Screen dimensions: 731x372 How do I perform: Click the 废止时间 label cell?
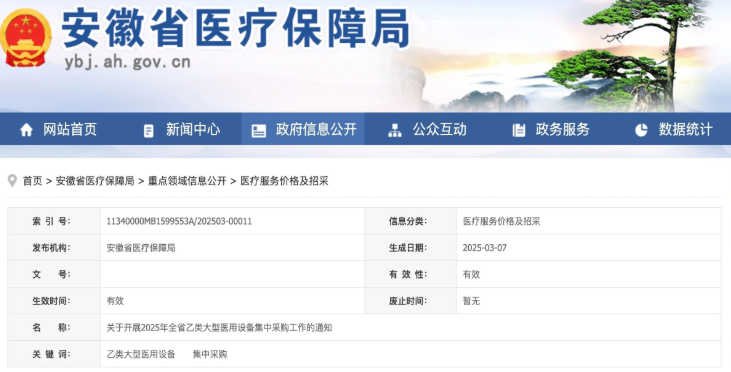[x=411, y=301]
